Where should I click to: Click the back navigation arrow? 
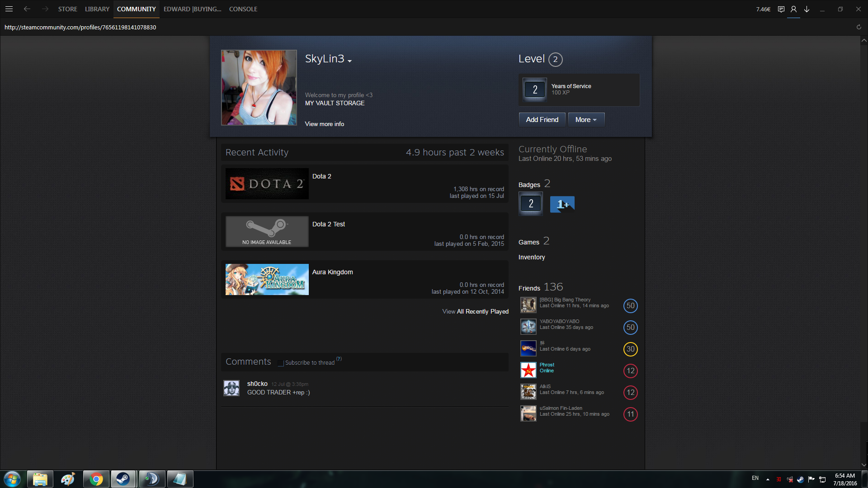click(x=27, y=9)
